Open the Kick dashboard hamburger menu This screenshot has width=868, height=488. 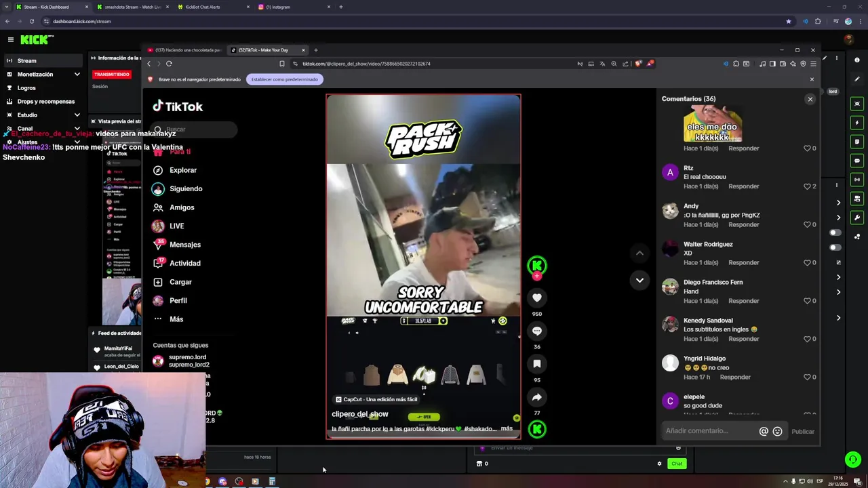pyautogui.click(x=10, y=40)
